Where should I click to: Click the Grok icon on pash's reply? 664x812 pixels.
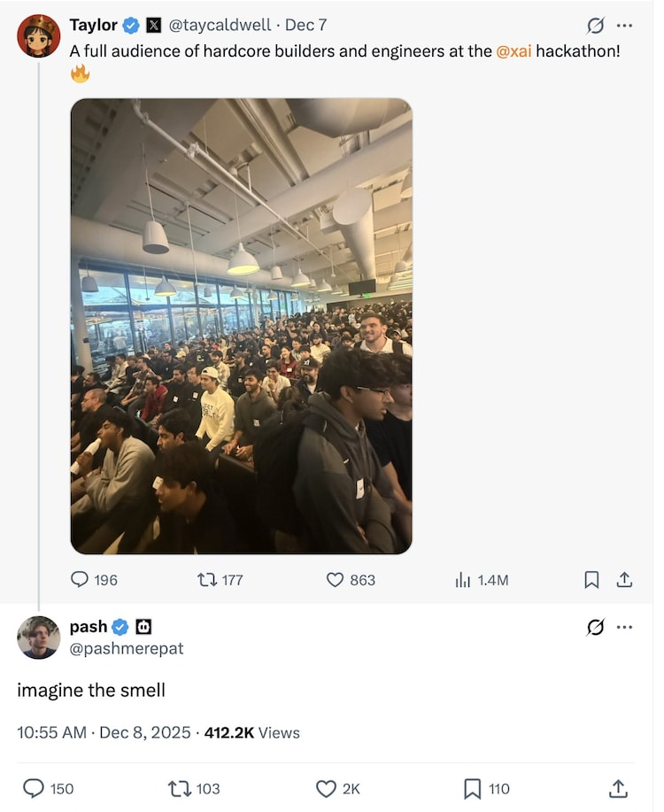pyautogui.click(x=595, y=627)
